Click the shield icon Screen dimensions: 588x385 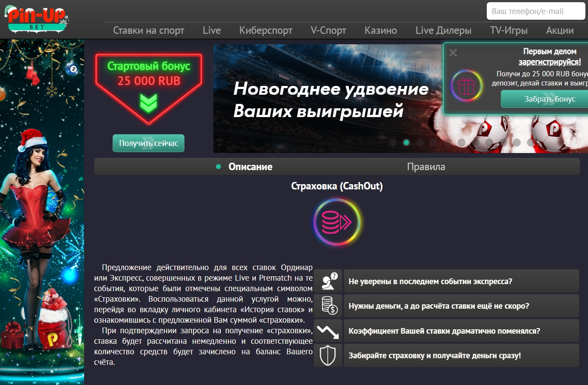tap(328, 356)
